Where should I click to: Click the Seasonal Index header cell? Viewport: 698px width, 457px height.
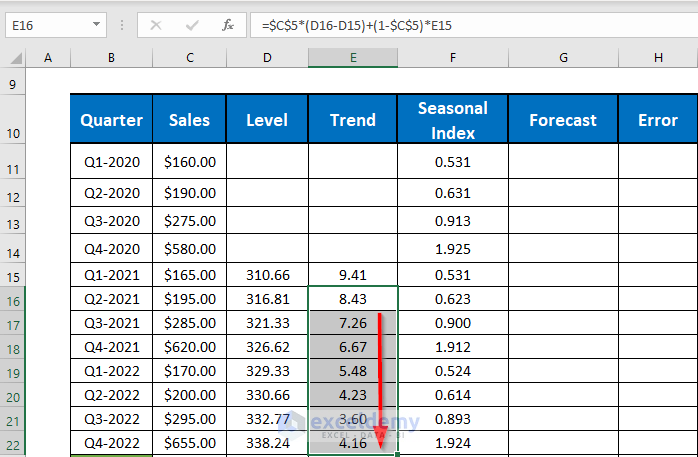pyautogui.click(x=452, y=120)
